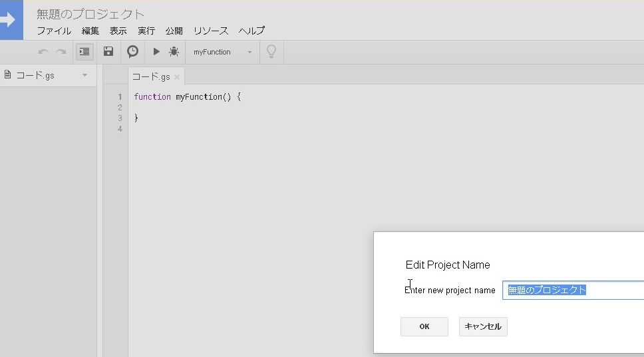Open the ファイル menu
This screenshot has width=644, height=357.
click(x=53, y=31)
